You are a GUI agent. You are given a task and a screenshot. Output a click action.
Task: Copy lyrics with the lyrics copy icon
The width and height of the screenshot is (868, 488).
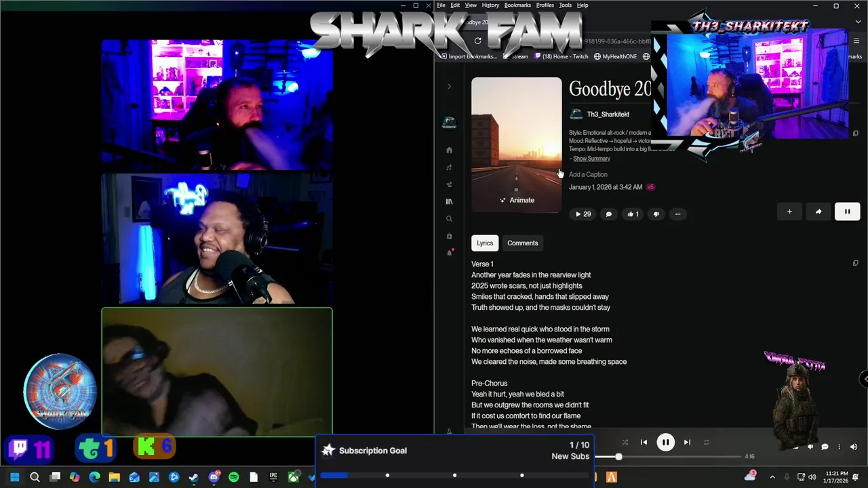coord(856,263)
